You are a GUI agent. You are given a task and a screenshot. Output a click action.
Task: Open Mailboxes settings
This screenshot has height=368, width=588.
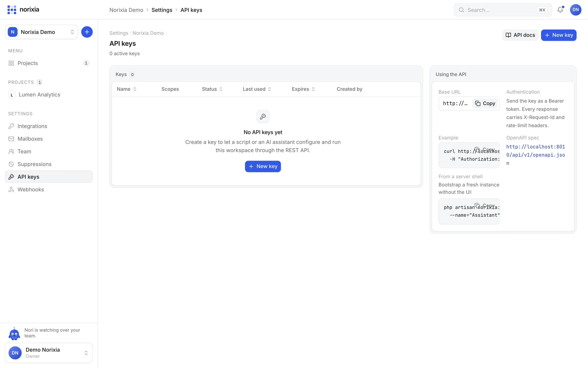(x=49, y=139)
